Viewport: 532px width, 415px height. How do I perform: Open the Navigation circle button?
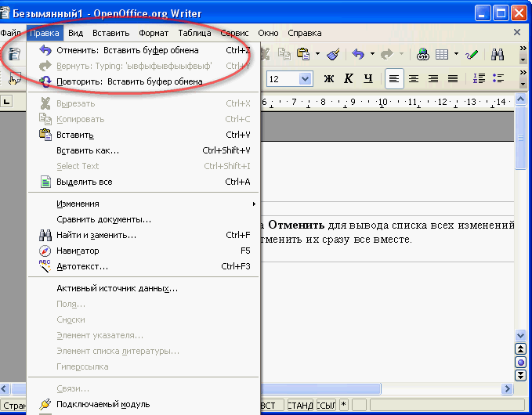520,362
